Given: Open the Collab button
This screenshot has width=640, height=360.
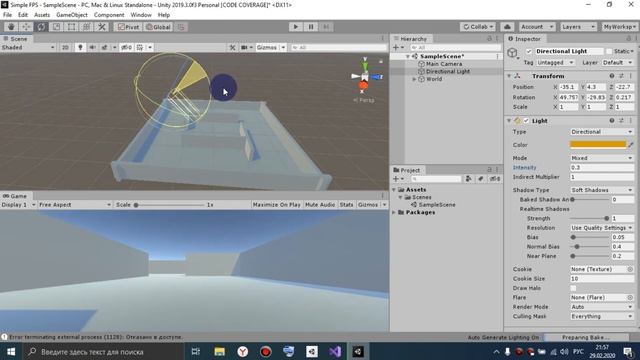Looking at the screenshot, I should (x=478, y=27).
